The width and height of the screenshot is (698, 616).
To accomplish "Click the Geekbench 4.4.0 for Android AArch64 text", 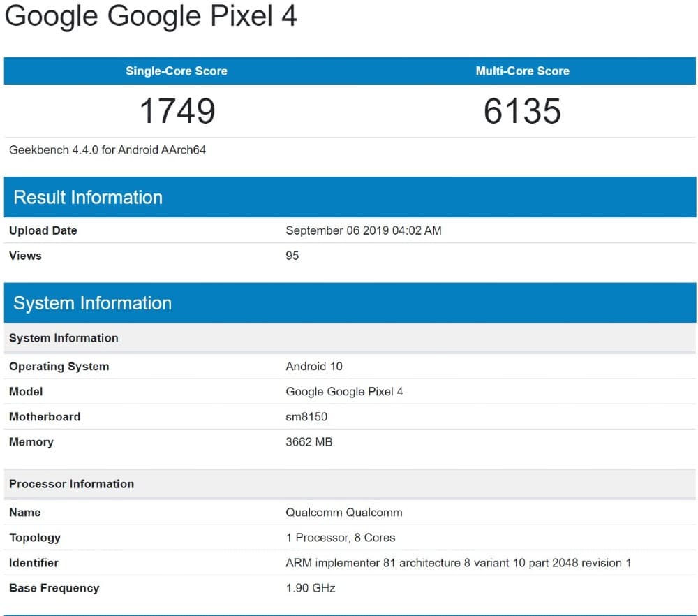I will click(107, 149).
